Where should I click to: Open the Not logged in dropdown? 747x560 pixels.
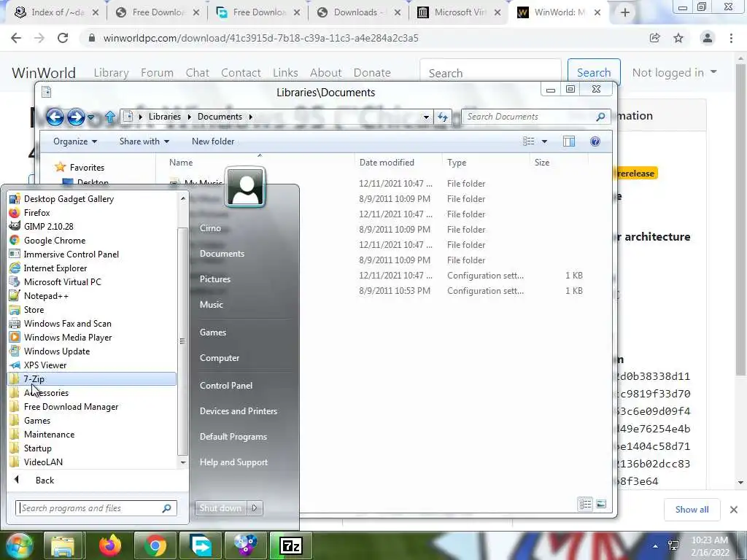[674, 72]
